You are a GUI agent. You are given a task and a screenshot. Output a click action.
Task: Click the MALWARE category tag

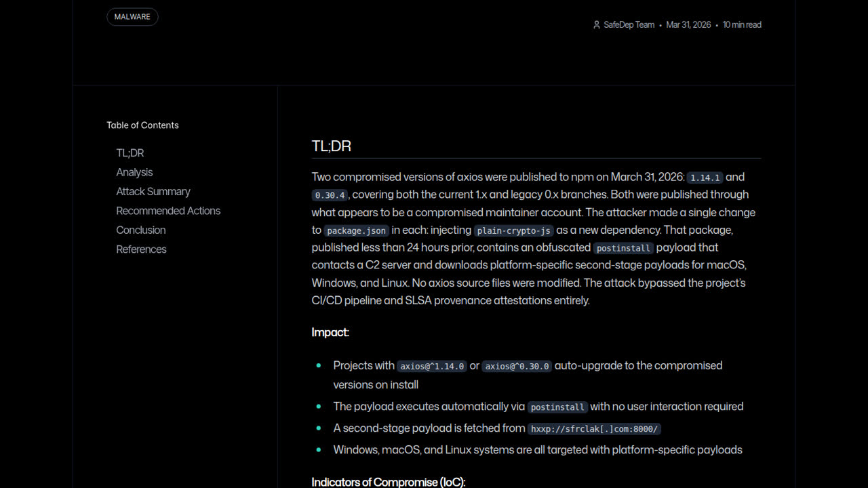132,17
